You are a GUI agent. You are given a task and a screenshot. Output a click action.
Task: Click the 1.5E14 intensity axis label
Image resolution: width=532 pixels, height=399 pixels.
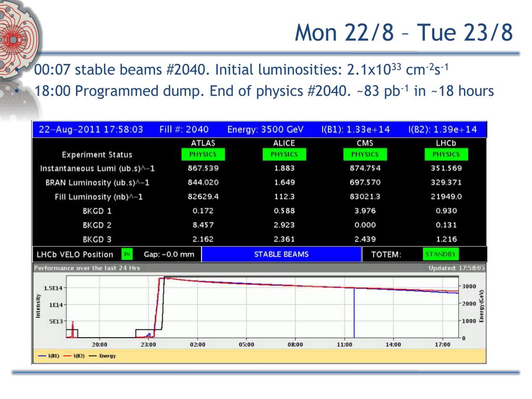click(54, 288)
